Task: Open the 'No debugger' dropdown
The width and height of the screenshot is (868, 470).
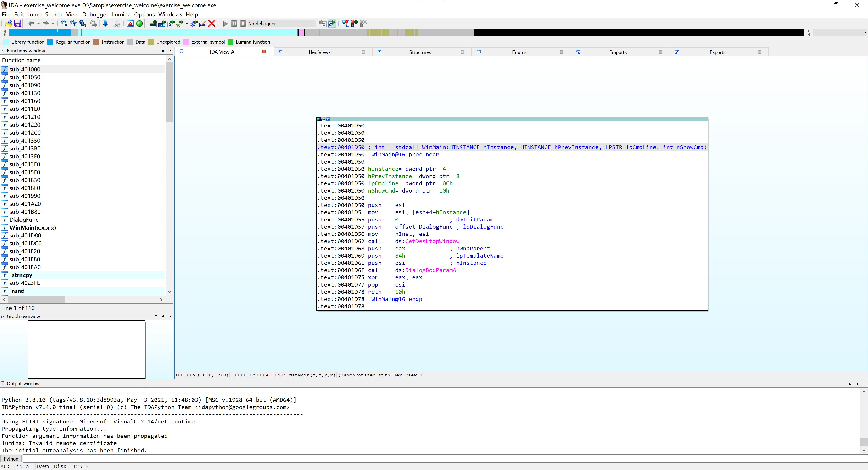Action: tap(282, 23)
